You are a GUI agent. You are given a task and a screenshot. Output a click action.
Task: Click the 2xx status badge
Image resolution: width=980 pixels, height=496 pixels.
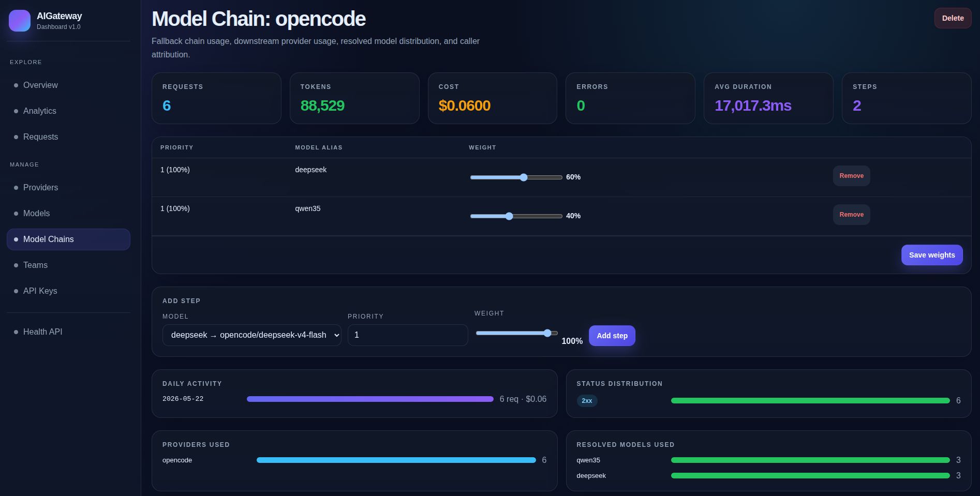pyautogui.click(x=587, y=401)
